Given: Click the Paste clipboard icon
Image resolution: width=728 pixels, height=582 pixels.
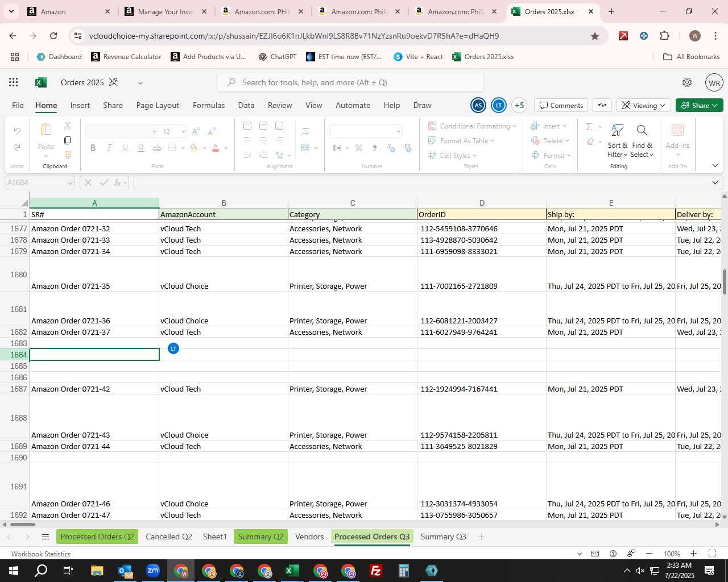Looking at the screenshot, I should (x=46, y=130).
